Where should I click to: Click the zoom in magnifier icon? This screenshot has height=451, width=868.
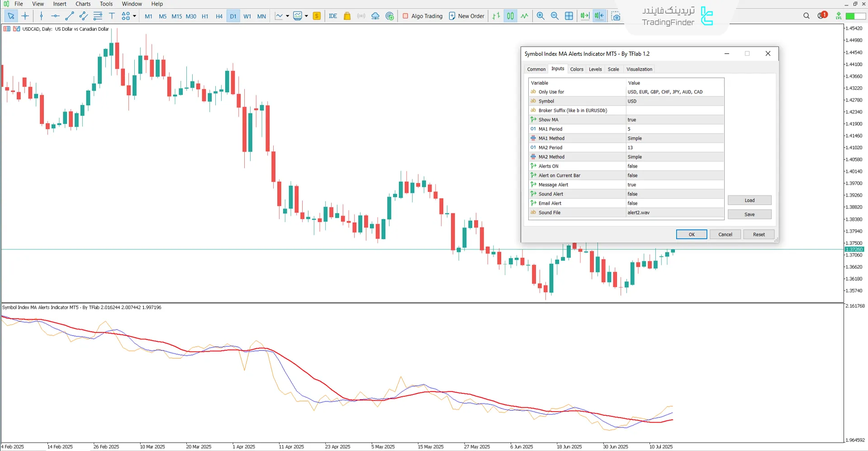[x=541, y=16]
